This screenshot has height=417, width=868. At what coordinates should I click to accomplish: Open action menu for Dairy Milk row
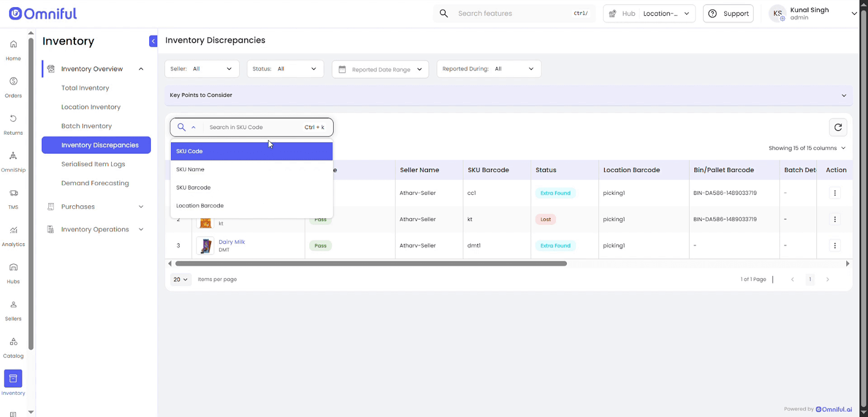click(834, 246)
